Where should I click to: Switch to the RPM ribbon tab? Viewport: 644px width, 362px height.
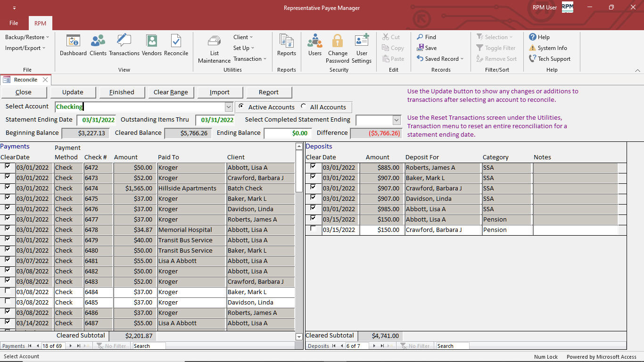pyautogui.click(x=40, y=23)
